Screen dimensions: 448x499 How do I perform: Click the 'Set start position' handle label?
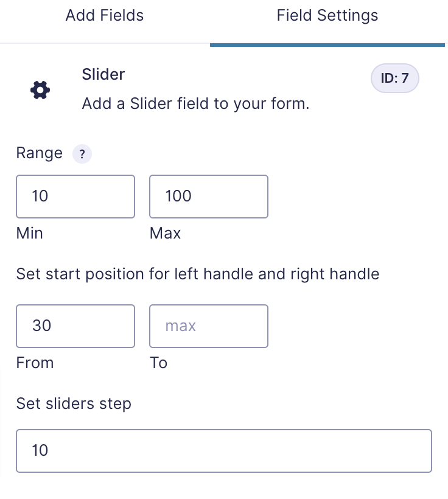198,274
